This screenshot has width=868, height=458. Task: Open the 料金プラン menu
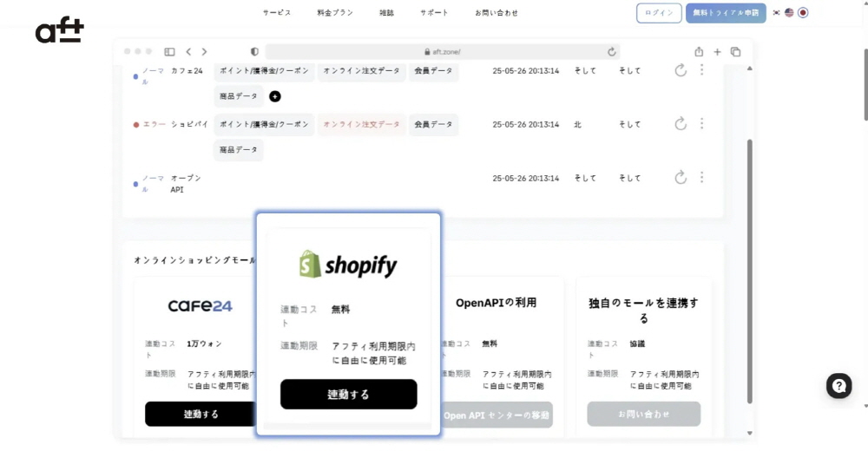click(x=335, y=13)
